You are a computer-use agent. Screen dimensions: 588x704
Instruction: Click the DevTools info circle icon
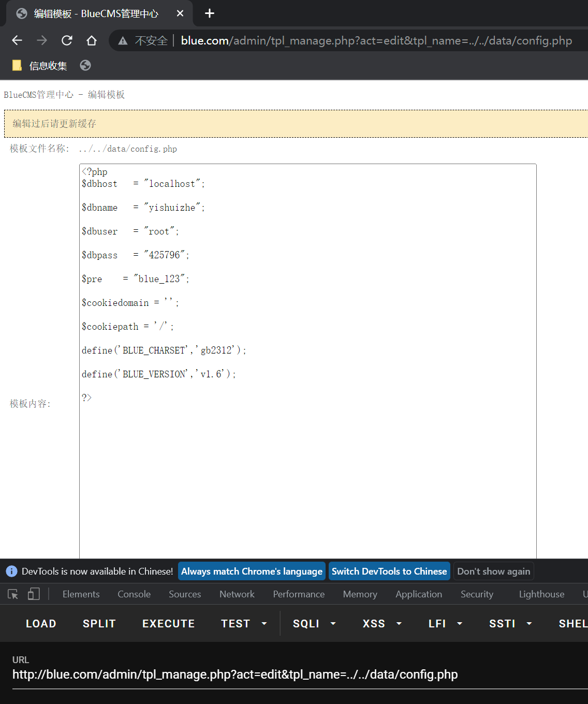[11, 571]
